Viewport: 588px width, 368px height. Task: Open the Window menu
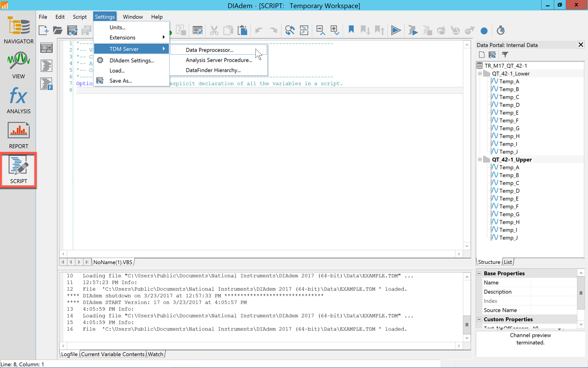[x=133, y=17]
